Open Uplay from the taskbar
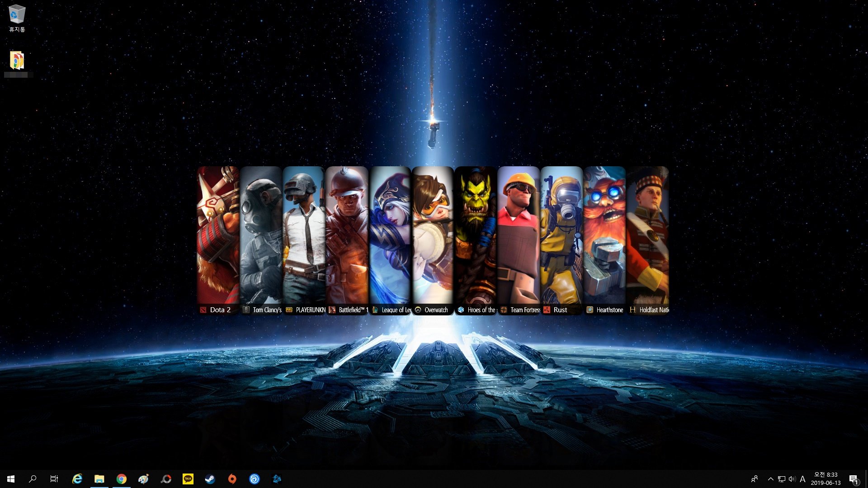The height and width of the screenshot is (488, 868). [x=255, y=479]
